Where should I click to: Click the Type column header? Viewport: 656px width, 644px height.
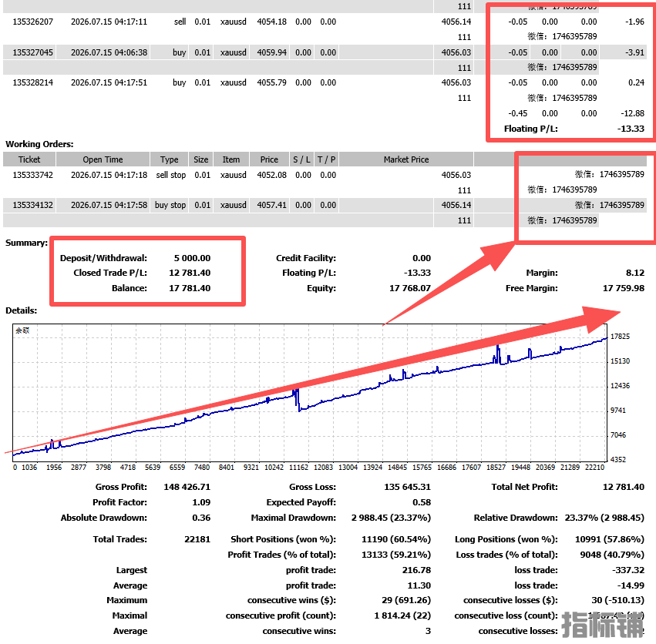coord(169,159)
